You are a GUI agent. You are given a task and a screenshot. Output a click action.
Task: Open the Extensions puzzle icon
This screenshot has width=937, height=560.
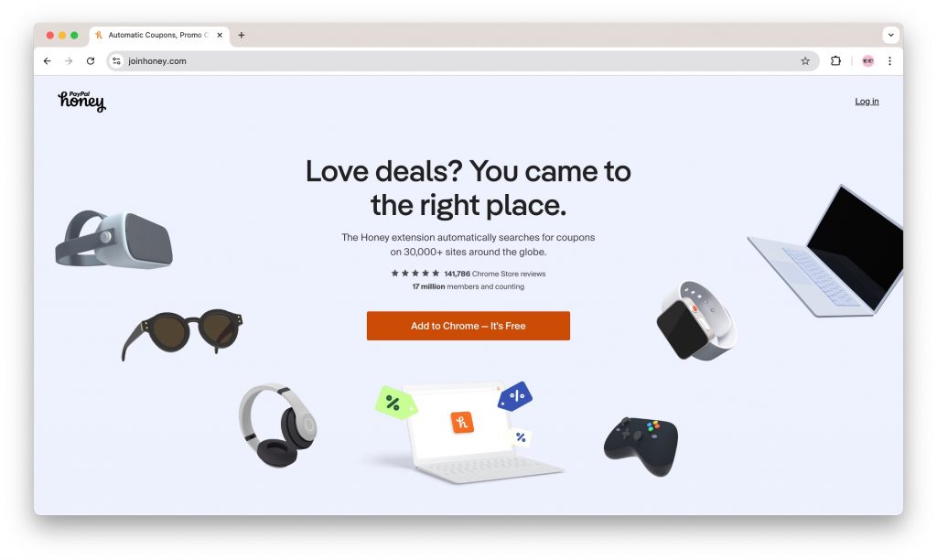click(835, 60)
